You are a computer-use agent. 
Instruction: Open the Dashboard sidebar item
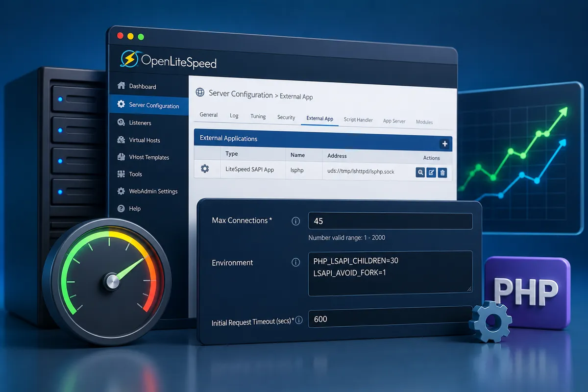click(143, 86)
